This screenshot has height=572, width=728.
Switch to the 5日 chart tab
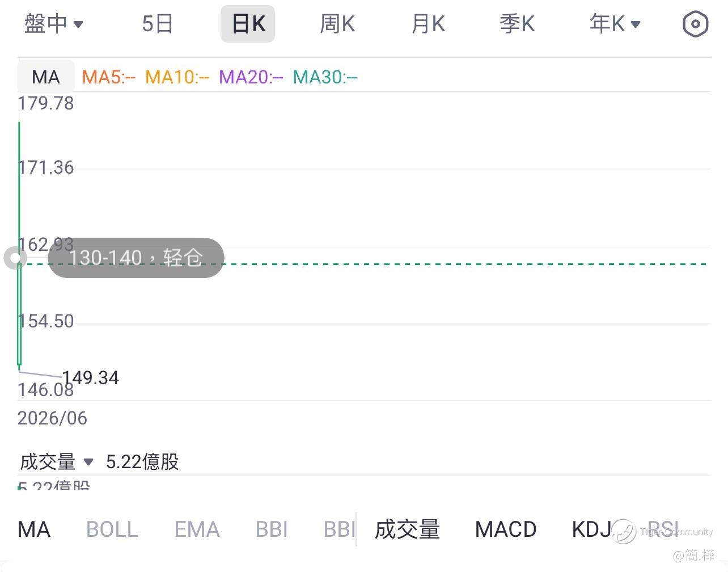157,24
